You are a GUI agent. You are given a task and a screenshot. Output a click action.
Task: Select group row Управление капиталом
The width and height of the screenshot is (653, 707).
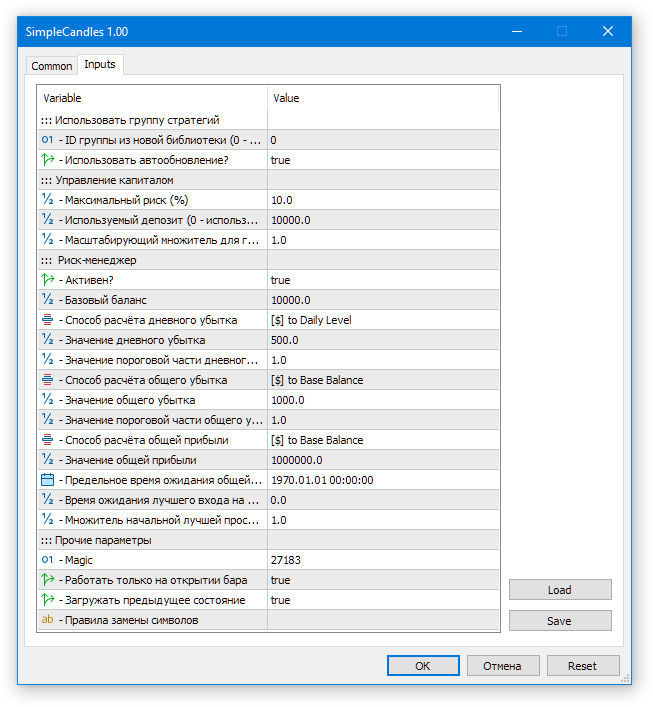click(269, 180)
